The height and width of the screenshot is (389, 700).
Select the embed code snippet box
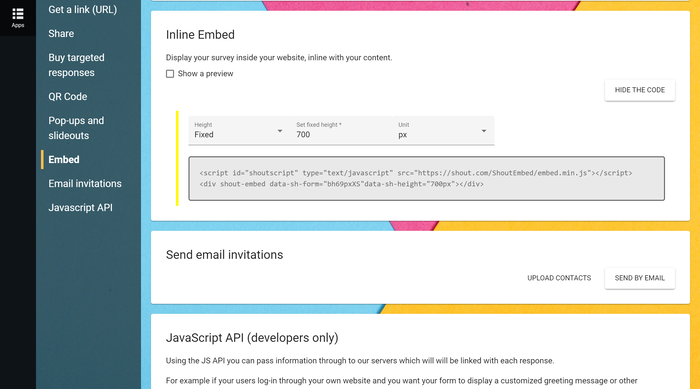[426, 178]
